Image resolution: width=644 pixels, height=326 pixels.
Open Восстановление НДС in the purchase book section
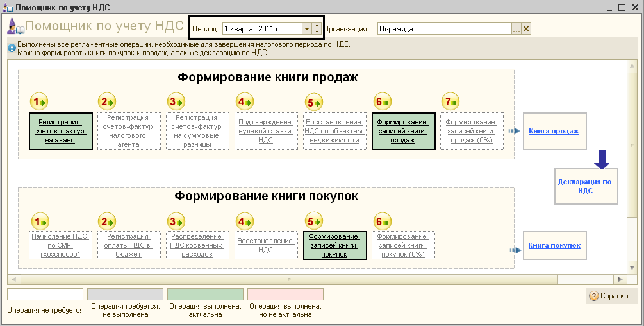click(x=266, y=245)
